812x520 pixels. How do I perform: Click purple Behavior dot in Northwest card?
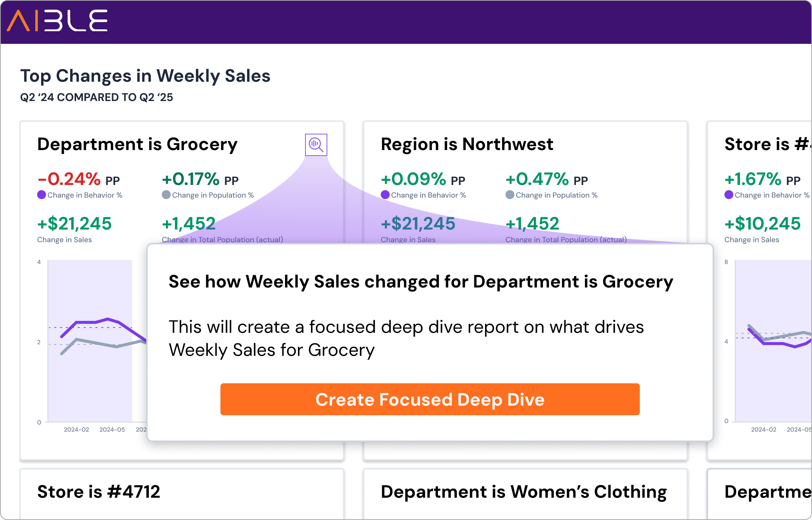click(385, 195)
